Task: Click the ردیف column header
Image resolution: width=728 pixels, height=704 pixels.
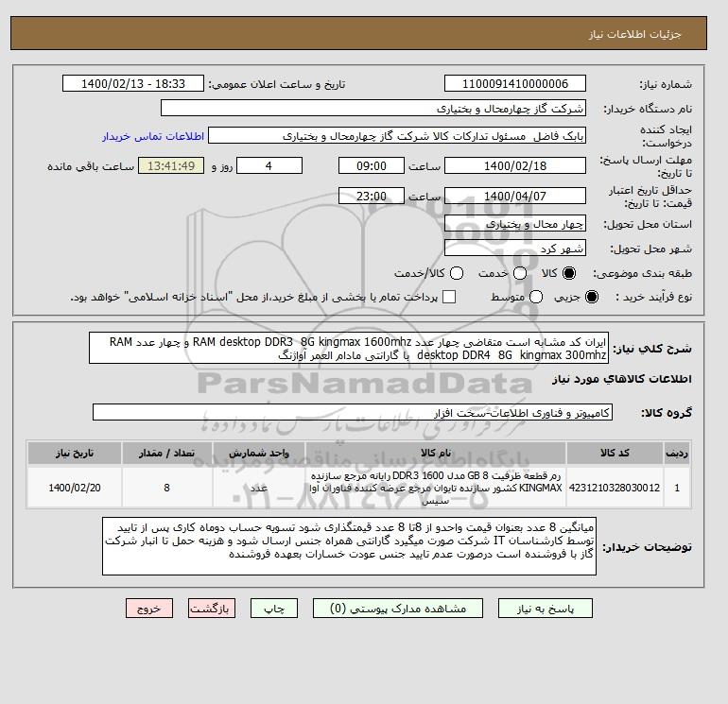Action: click(677, 453)
